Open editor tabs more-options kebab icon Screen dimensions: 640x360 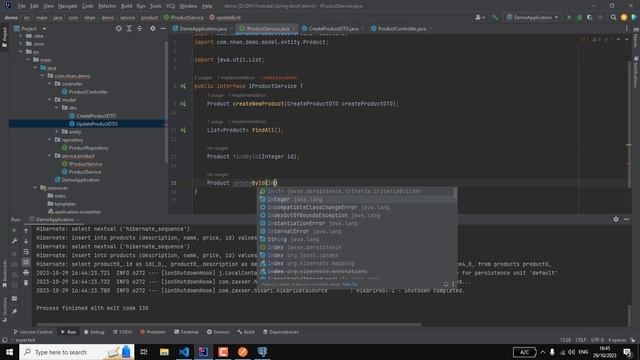pyautogui.click(x=627, y=29)
